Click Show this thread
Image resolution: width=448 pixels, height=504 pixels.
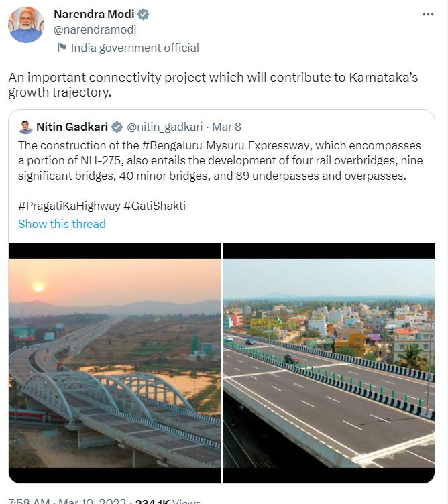click(62, 224)
